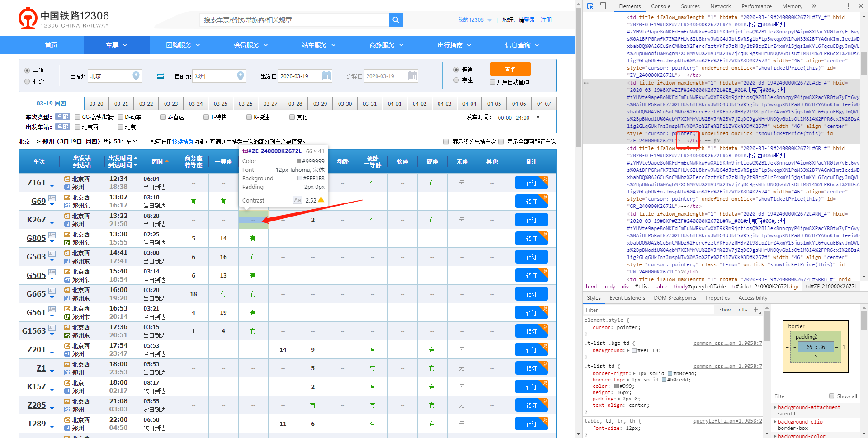
Task: Click the orange 查询 button
Action: pos(510,70)
